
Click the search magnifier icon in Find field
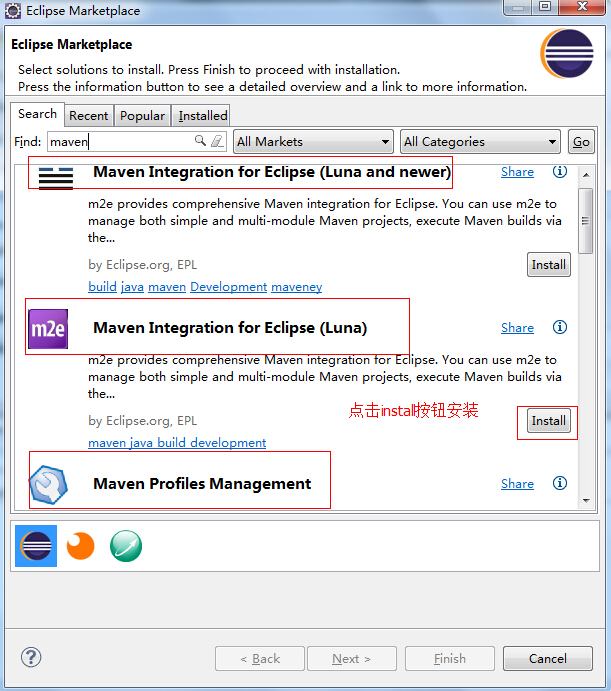click(200, 141)
